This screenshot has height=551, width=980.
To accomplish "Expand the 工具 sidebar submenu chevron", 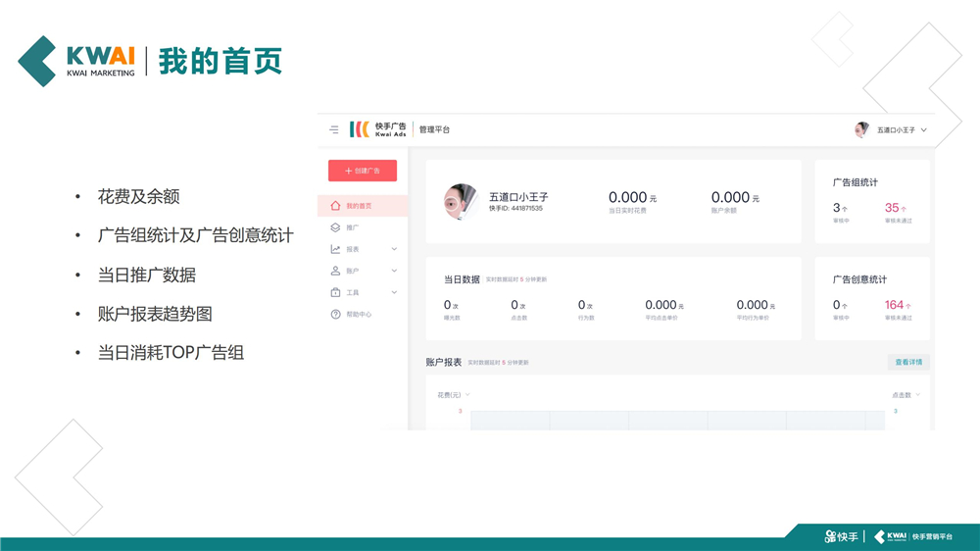I will (x=394, y=292).
